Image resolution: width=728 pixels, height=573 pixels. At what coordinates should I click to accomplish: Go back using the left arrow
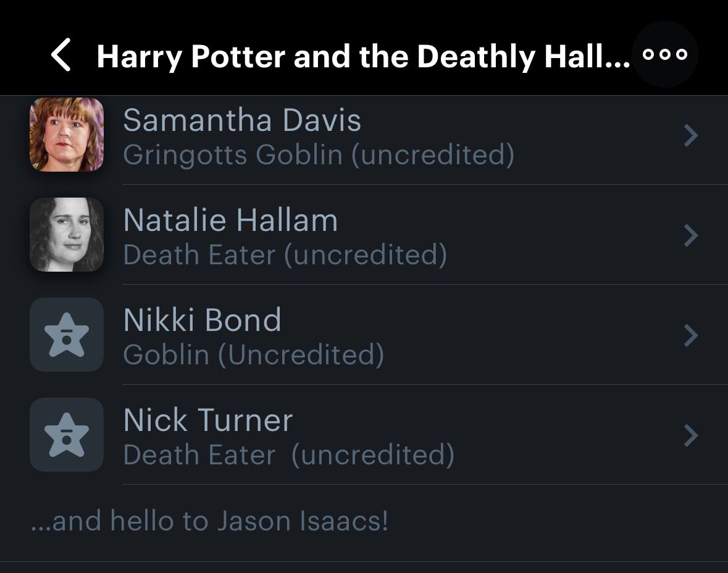point(61,56)
